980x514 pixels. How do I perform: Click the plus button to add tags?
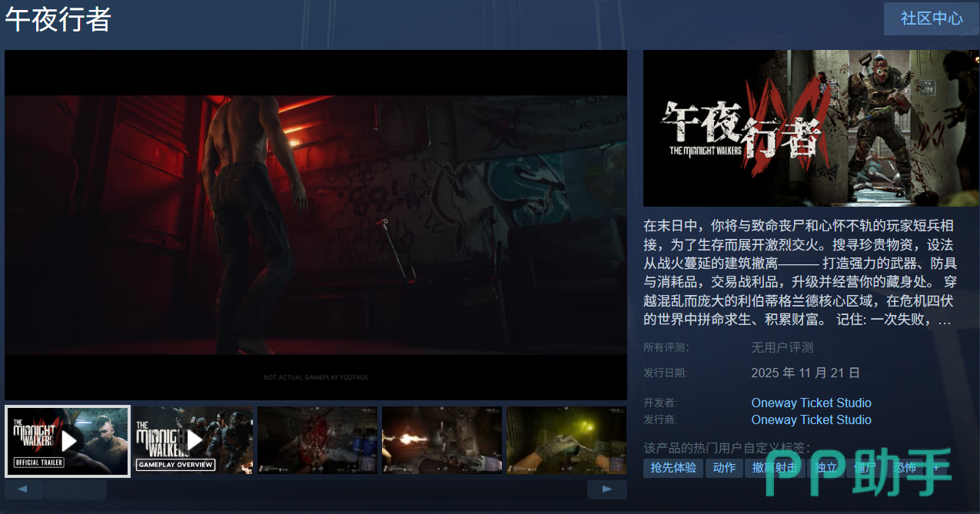[x=935, y=468]
